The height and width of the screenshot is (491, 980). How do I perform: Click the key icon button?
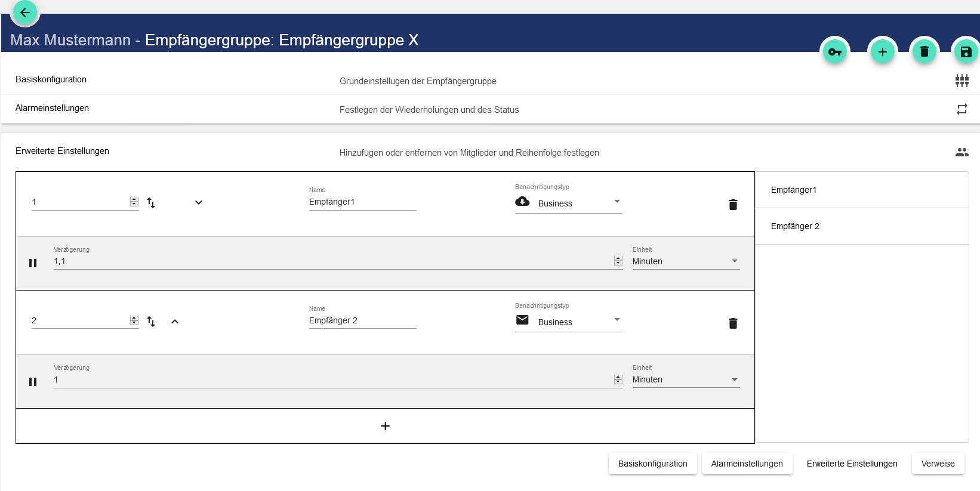(834, 52)
